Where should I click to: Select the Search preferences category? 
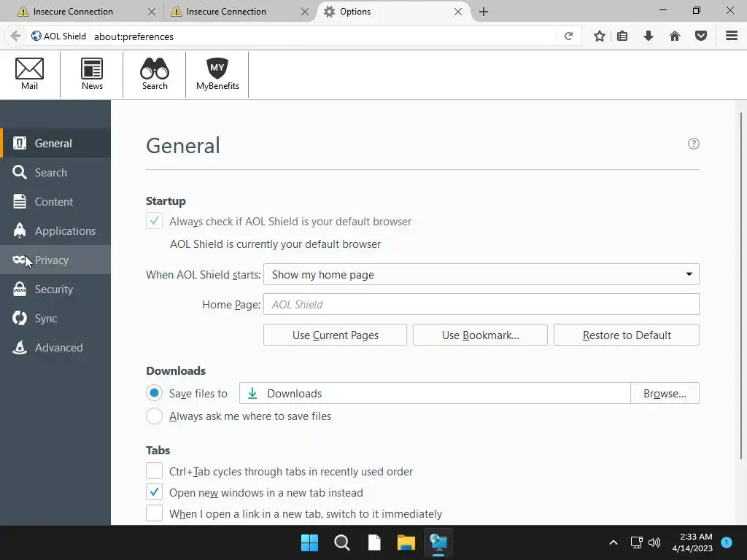point(55,172)
